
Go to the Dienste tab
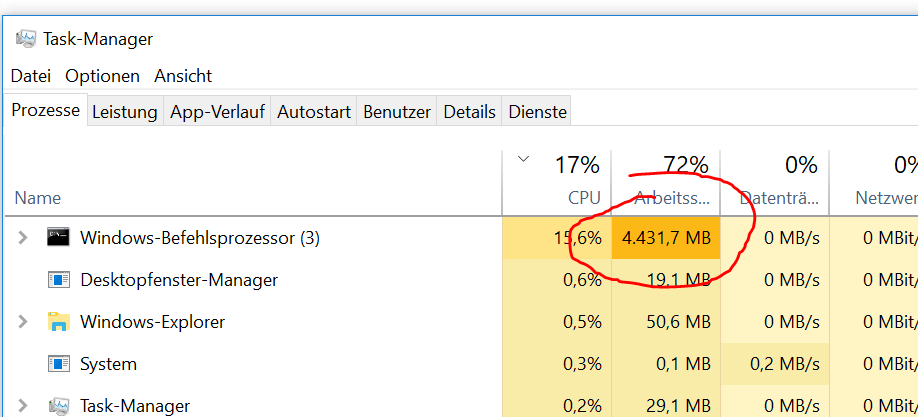pyautogui.click(x=537, y=112)
